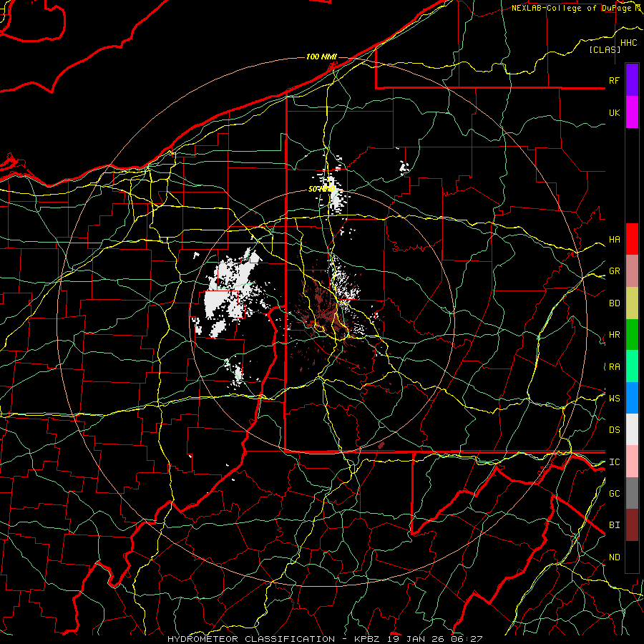Click the GC gray legend swatch
Viewport: 644px width, 644px height.
632,493
